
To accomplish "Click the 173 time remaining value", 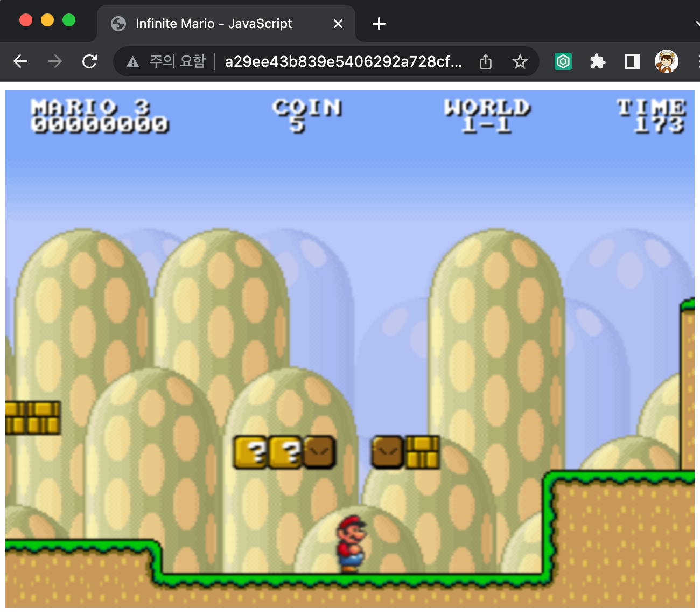I will (660, 125).
